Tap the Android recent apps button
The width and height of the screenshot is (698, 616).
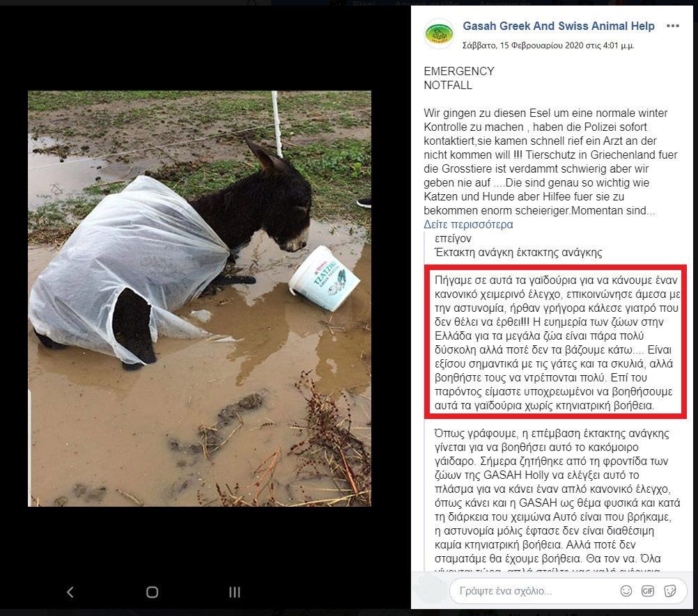point(235,592)
